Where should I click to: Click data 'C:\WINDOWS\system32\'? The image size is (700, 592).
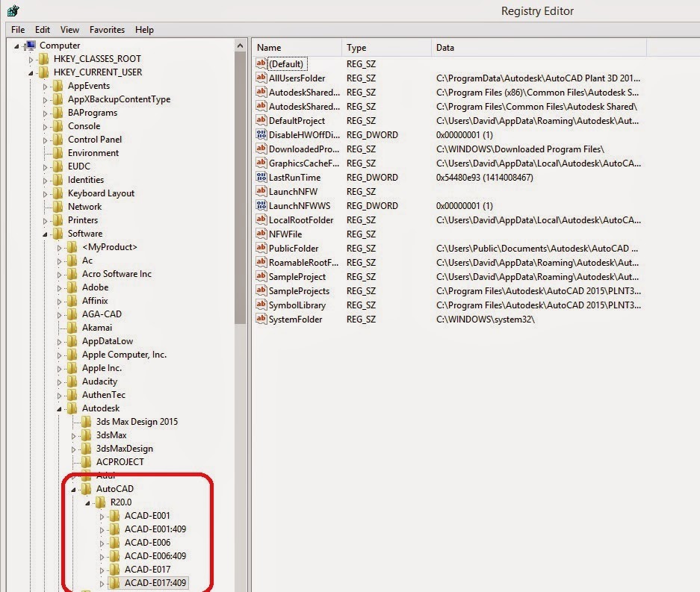point(486,319)
